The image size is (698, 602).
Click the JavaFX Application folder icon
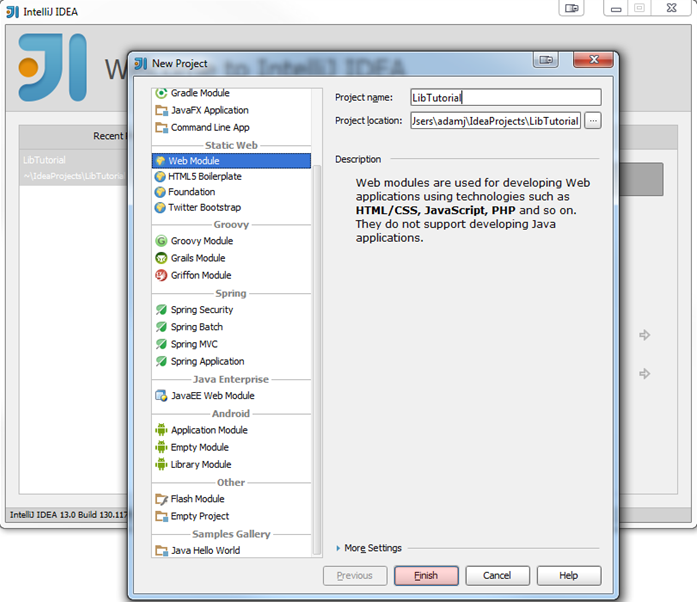(x=161, y=110)
